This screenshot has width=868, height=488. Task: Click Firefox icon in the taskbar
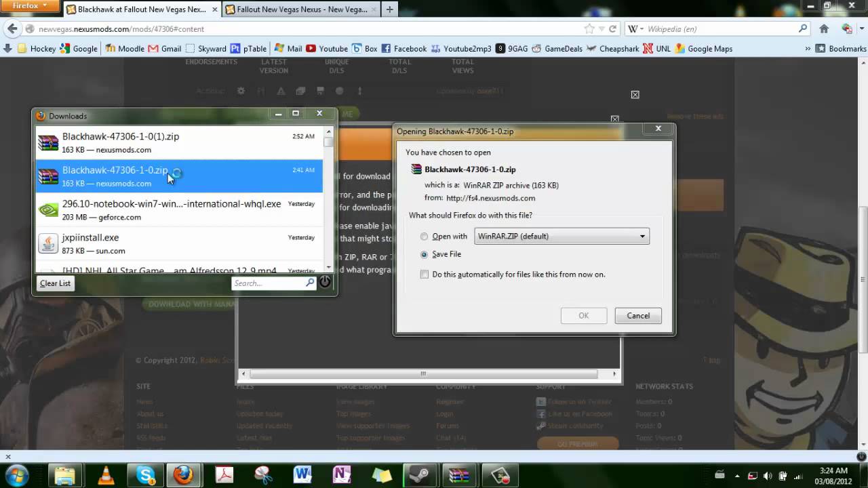(x=184, y=475)
